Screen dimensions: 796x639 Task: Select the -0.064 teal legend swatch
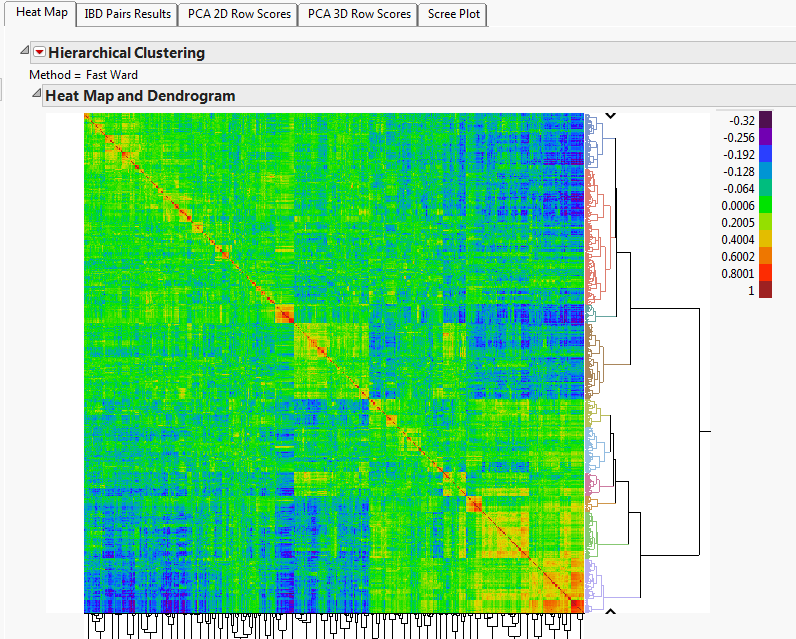(x=765, y=188)
